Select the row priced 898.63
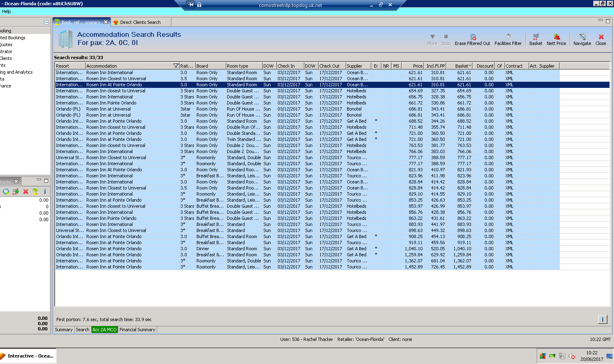This screenshot has height=364, width=614. click(x=332, y=230)
